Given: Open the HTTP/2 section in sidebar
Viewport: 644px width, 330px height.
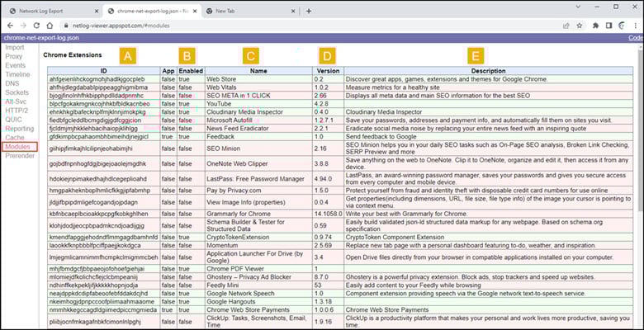Looking at the screenshot, I should (17, 111).
